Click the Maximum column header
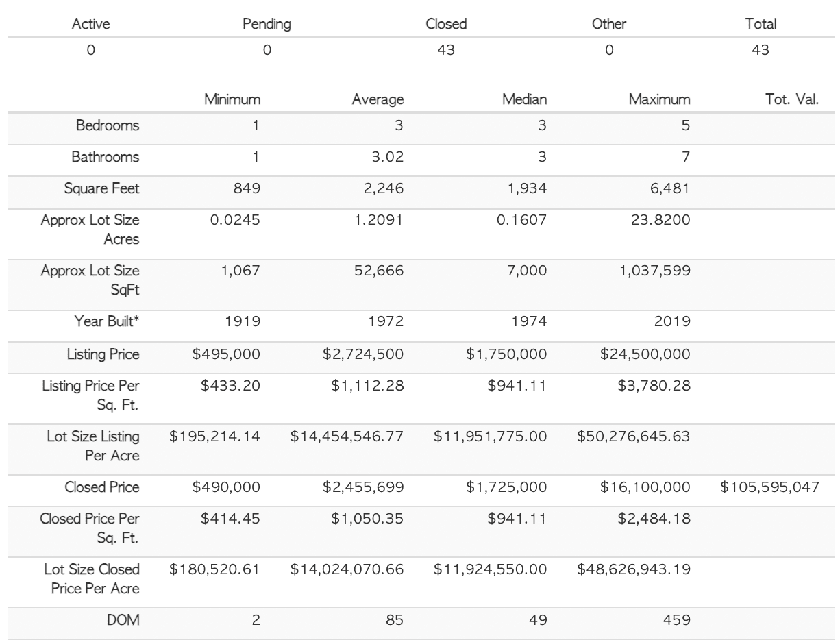The width and height of the screenshot is (840, 640). (660, 100)
